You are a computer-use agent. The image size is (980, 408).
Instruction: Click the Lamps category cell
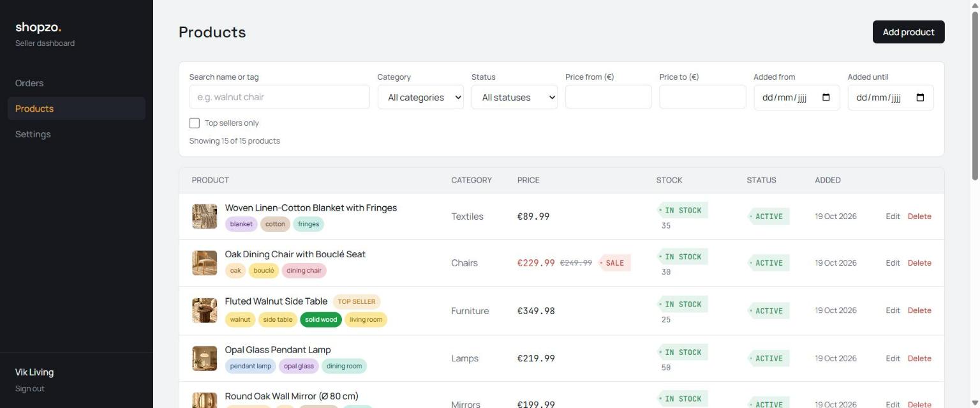[464, 358]
